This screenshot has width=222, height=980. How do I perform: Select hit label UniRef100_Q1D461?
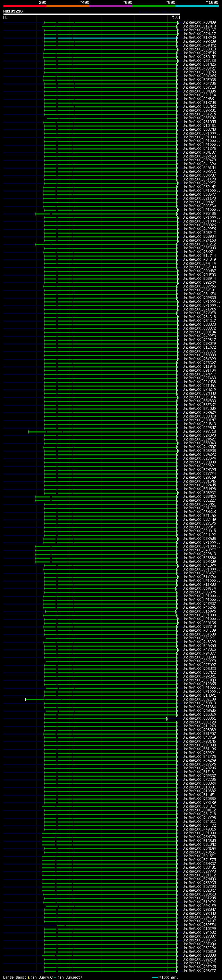199,126
